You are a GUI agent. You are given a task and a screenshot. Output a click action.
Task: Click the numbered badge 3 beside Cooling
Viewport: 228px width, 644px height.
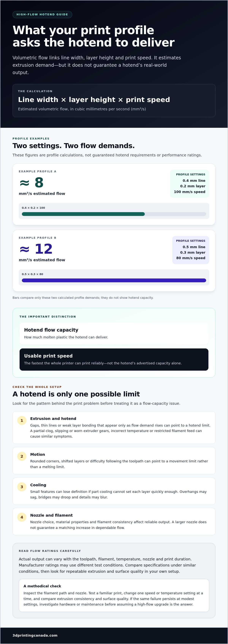point(22,487)
